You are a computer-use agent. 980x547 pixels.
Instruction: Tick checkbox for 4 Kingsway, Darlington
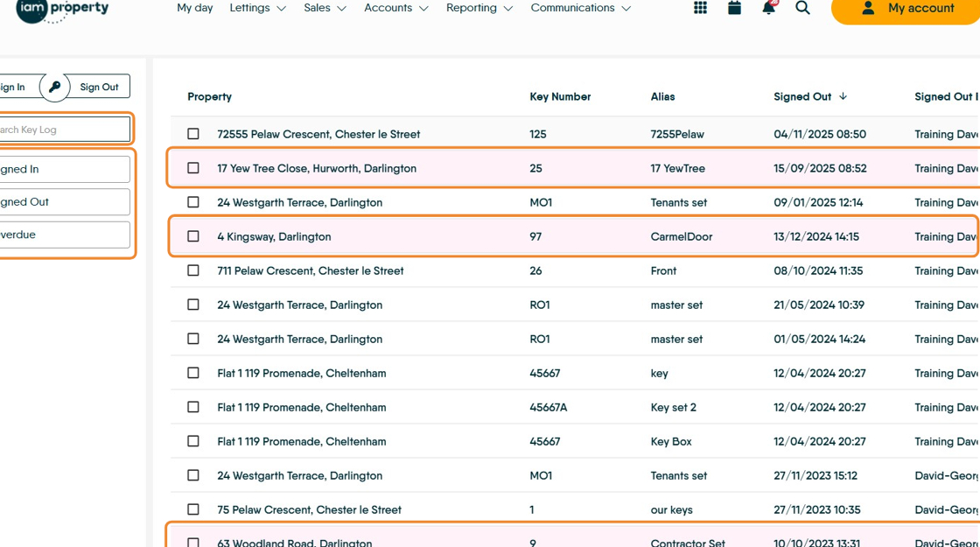tap(193, 236)
